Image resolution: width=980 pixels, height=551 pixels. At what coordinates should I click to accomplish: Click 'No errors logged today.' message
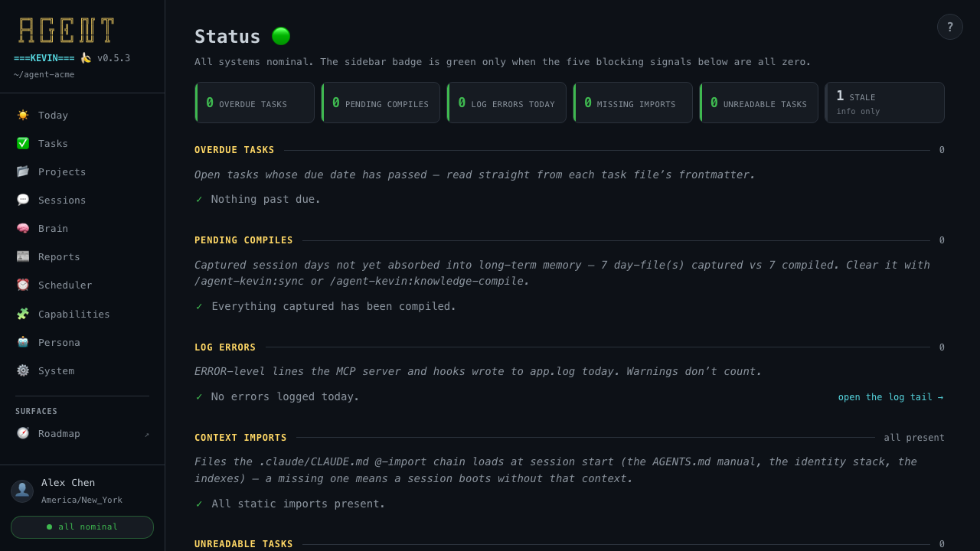point(286,396)
